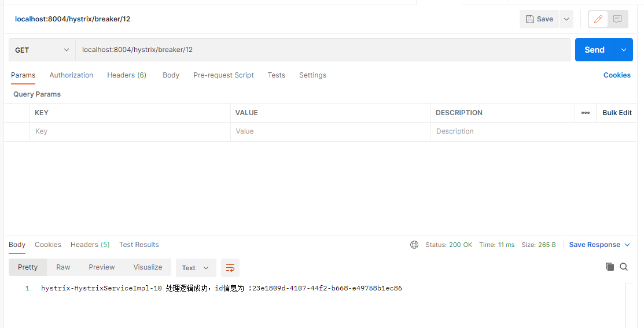Send the request

(x=594, y=50)
